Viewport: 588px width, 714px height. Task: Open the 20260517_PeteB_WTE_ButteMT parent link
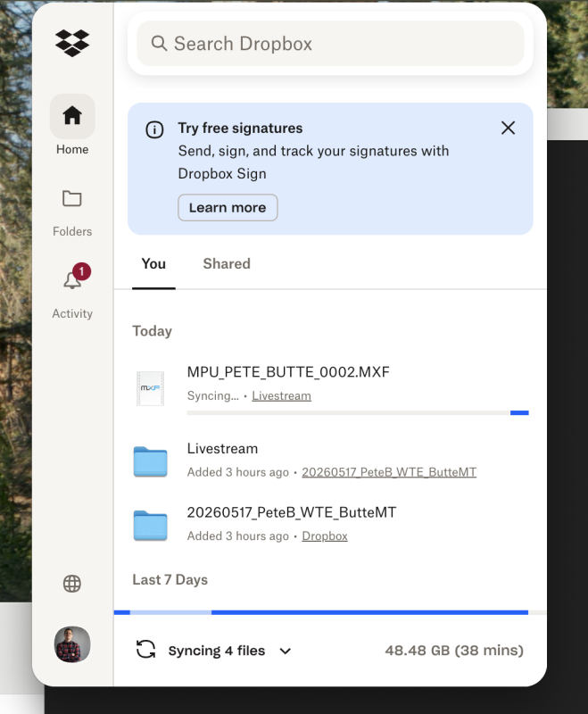pos(389,472)
